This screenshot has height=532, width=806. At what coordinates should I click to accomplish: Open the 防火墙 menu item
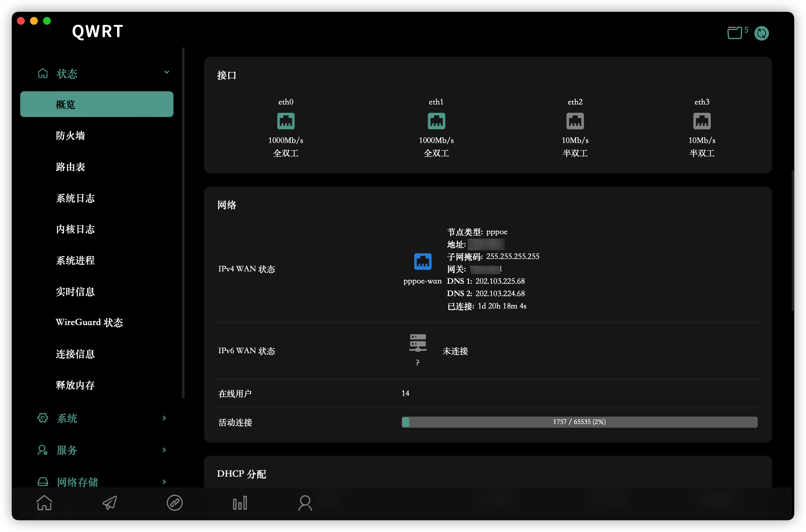click(x=70, y=136)
